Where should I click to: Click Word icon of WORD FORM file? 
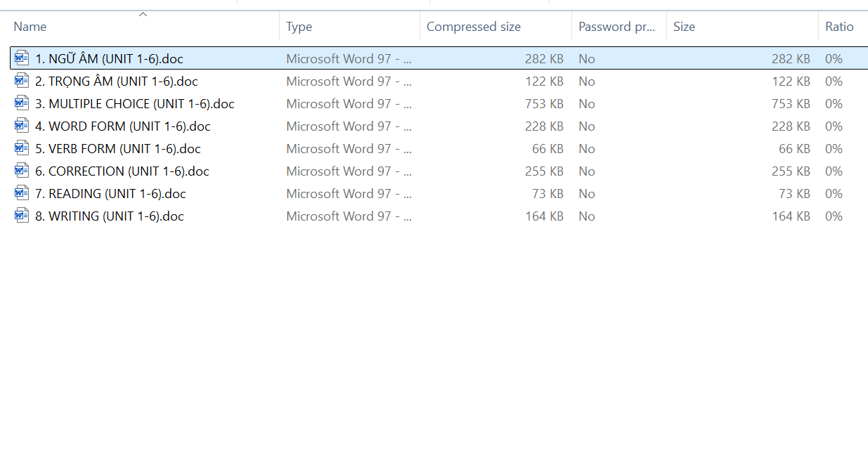22,126
